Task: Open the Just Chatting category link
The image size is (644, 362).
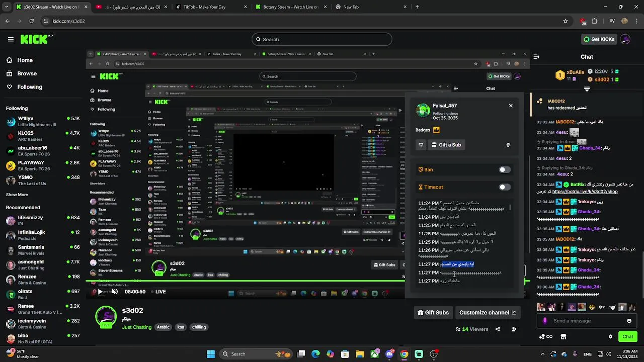Action: [x=136, y=327]
